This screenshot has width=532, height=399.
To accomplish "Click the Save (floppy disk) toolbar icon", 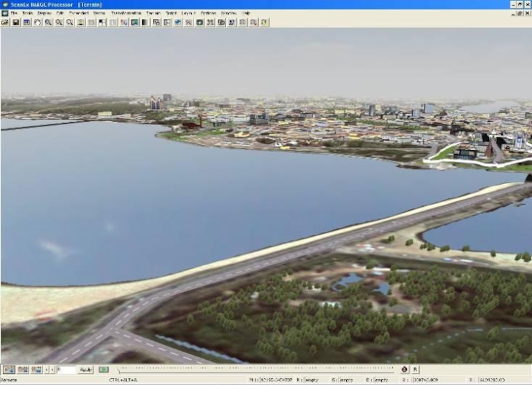I will pos(16,22).
